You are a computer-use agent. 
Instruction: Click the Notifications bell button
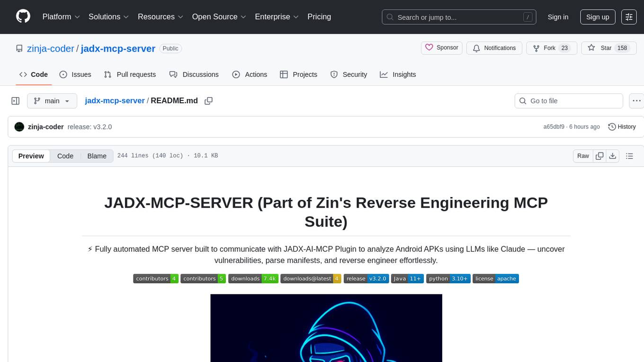click(x=494, y=48)
